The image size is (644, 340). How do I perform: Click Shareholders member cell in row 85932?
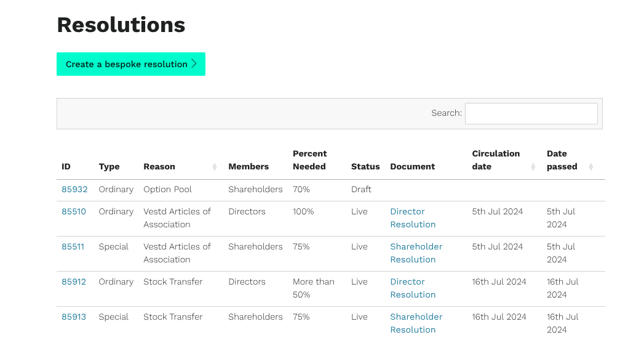pos(255,190)
